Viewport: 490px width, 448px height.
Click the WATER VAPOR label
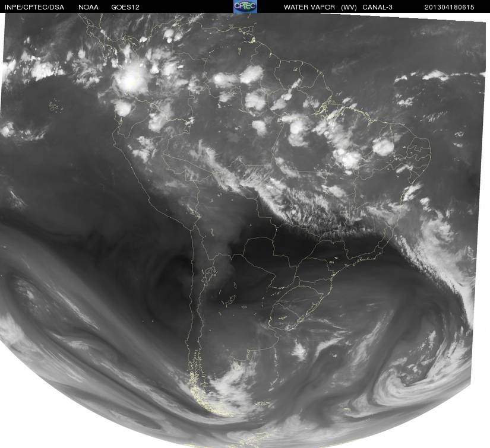(x=309, y=7)
